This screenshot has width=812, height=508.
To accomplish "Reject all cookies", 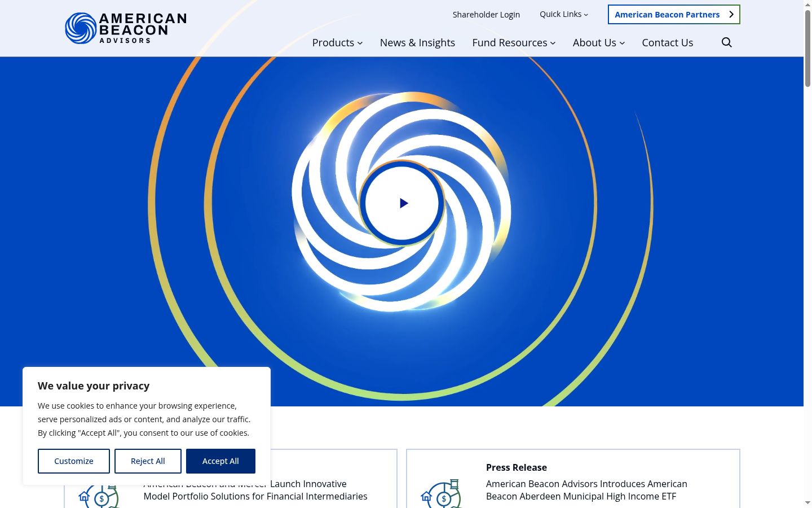I will pos(148,461).
